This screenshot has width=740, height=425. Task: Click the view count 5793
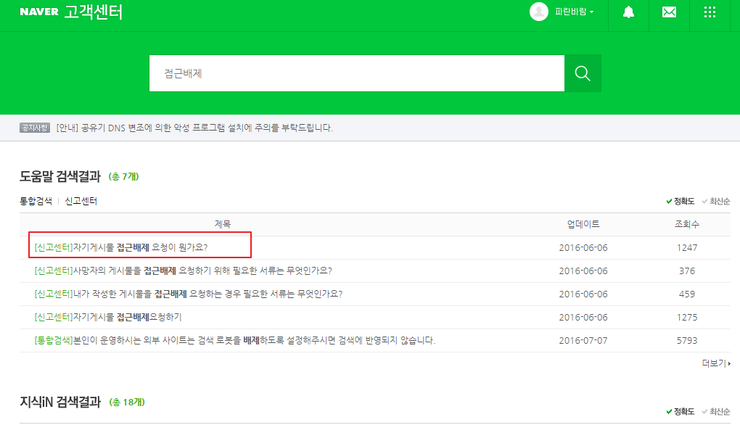pyautogui.click(x=687, y=341)
